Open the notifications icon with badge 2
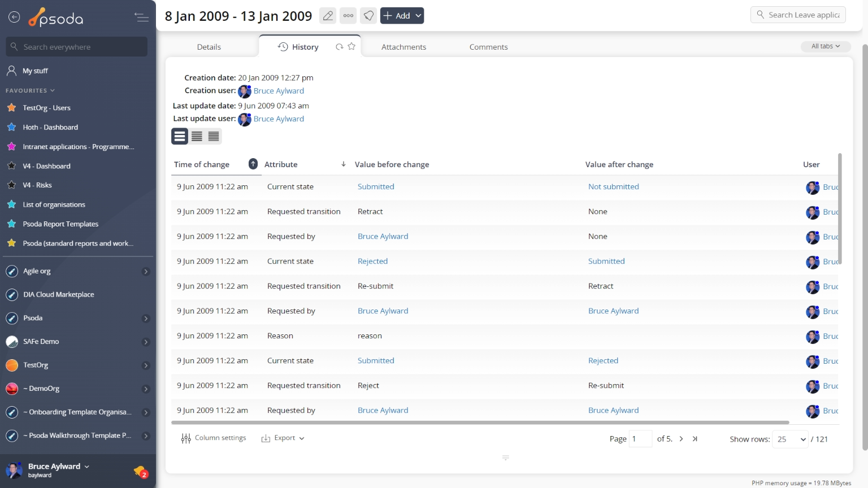The width and height of the screenshot is (868, 488). point(141,471)
